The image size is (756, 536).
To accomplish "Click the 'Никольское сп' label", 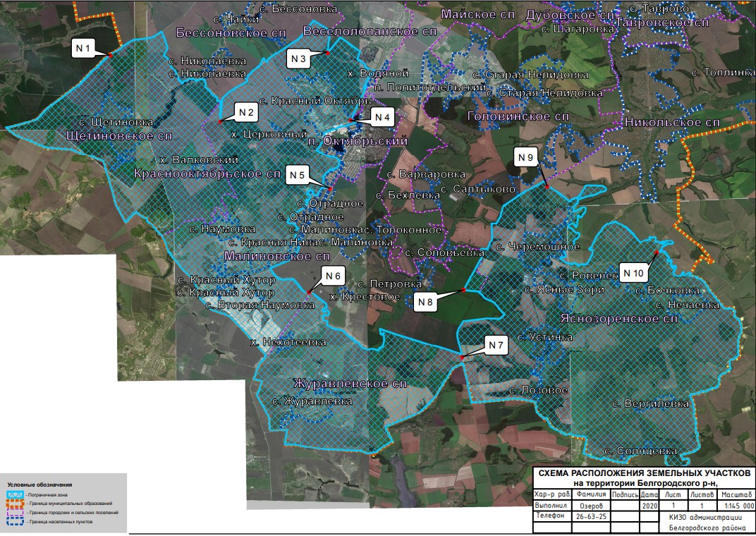I will coord(673,123).
